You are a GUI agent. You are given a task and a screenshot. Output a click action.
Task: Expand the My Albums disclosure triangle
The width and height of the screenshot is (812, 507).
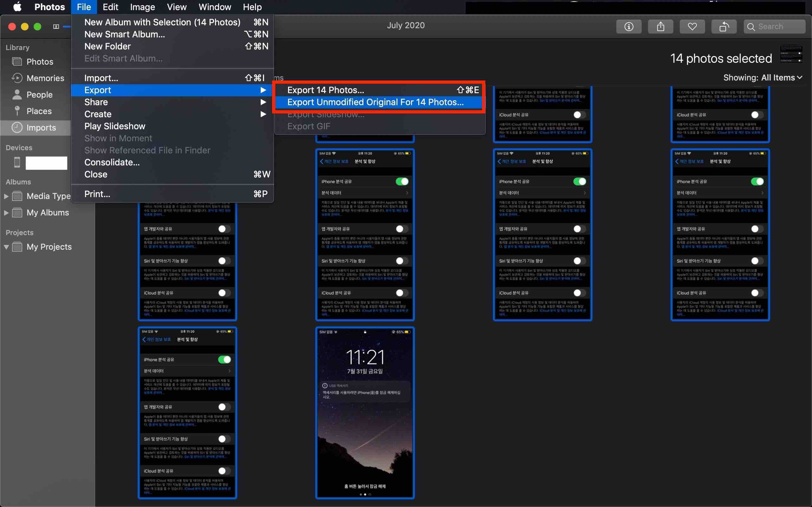tap(6, 213)
